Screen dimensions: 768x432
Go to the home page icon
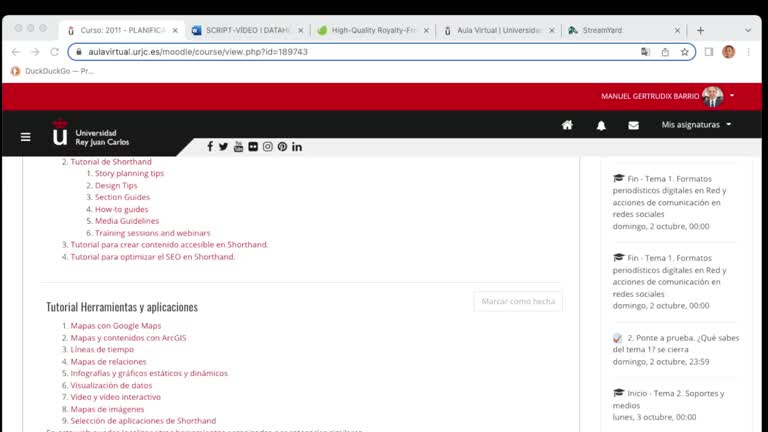(x=567, y=125)
